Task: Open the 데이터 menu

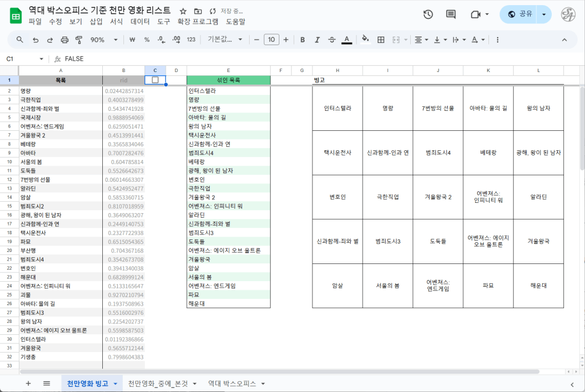Action: tap(140, 22)
